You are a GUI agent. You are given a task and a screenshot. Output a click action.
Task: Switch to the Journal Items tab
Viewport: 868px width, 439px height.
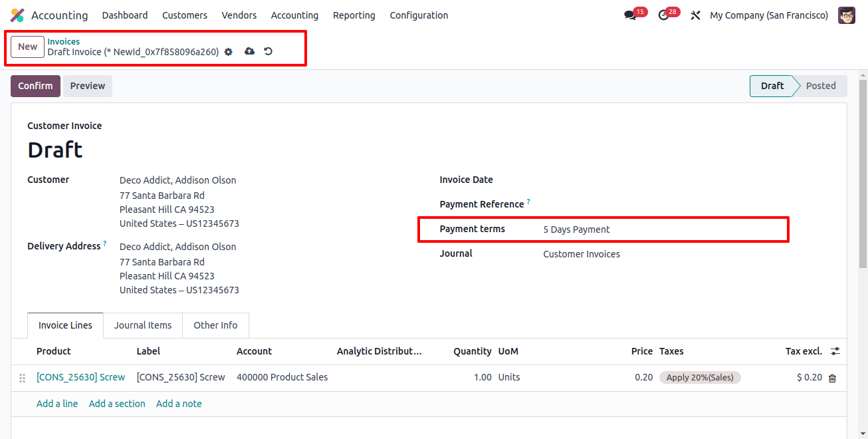(143, 325)
